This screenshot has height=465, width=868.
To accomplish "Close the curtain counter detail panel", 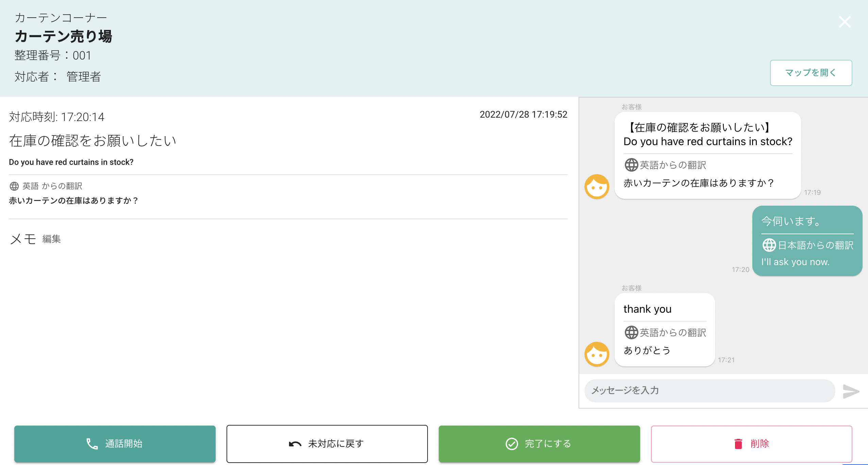I will [845, 22].
